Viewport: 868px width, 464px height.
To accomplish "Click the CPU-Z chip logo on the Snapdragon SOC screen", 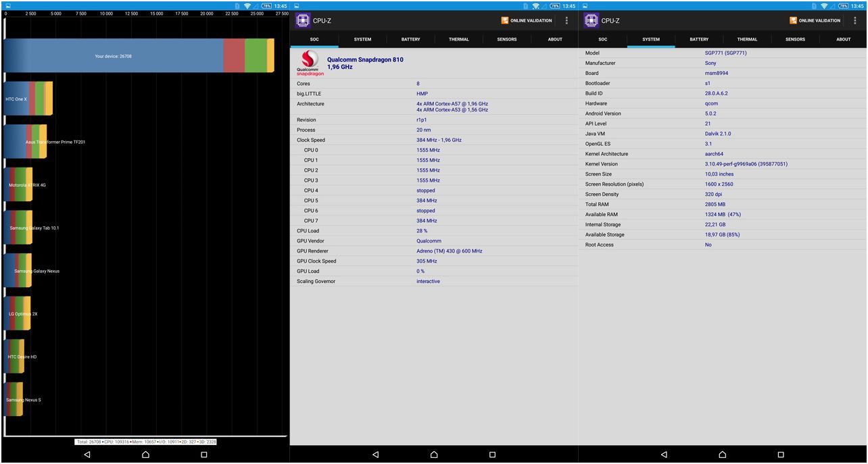I will point(303,21).
